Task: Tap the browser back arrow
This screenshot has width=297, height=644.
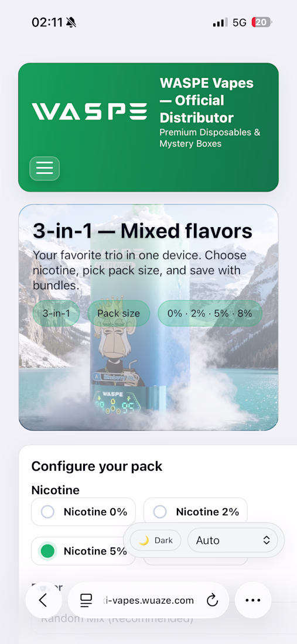Action: 43,600
